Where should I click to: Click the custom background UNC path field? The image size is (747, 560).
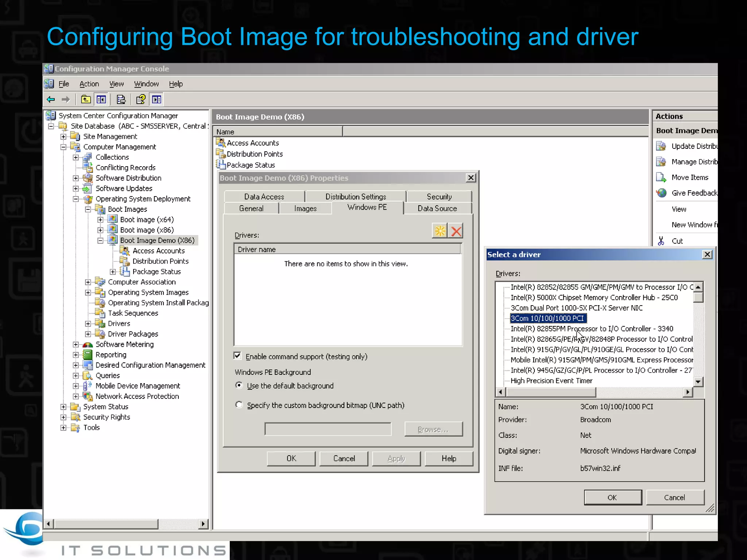[x=328, y=429]
